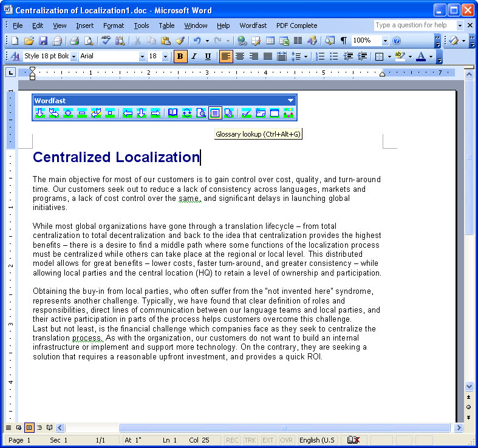This screenshot has height=448, width=478.
Task: Click the Type a question for help box
Action: (x=415, y=25)
